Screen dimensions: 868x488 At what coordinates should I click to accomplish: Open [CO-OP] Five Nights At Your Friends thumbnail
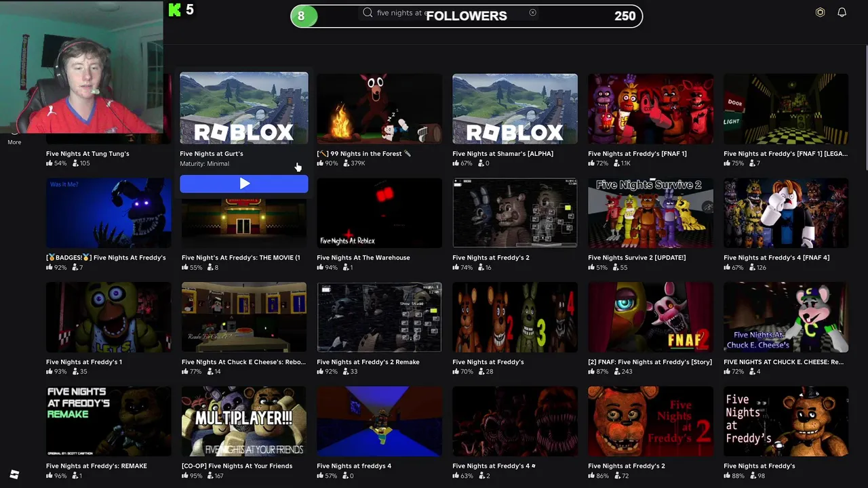click(x=244, y=422)
